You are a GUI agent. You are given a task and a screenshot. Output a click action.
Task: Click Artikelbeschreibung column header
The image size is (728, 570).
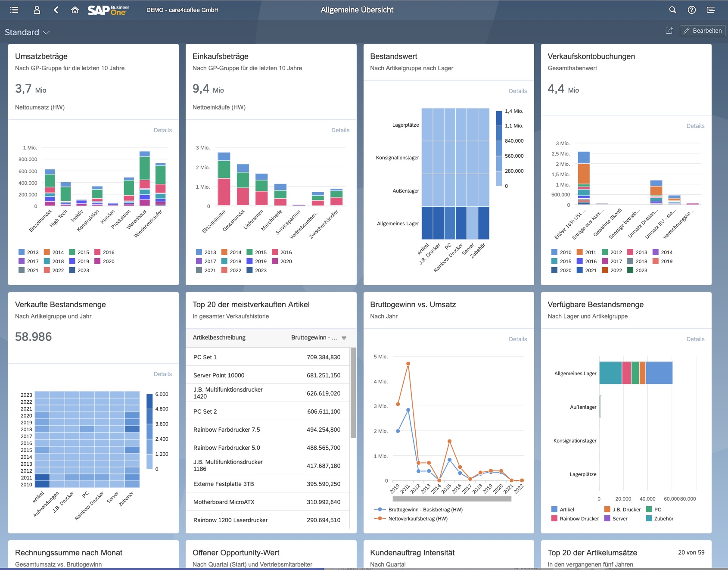pyautogui.click(x=219, y=338)
